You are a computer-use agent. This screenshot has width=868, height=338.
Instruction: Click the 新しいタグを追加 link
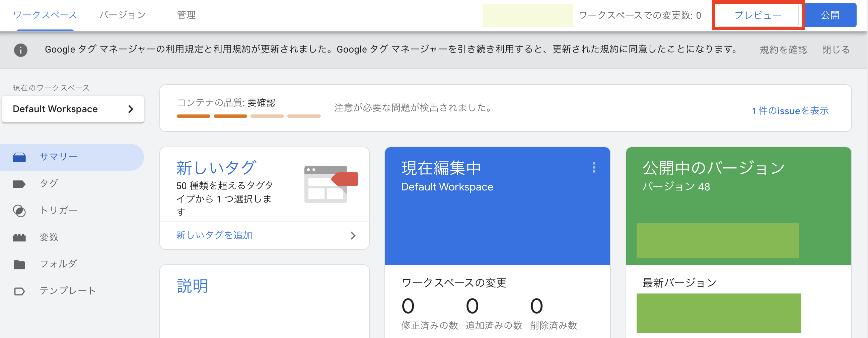(214, 235)
